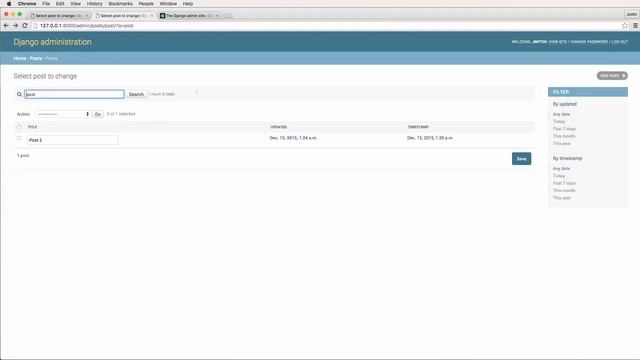The width and height of the screenshot is (640, 360).
Task: Click the Django administration heading
Action: click(52, 42)
